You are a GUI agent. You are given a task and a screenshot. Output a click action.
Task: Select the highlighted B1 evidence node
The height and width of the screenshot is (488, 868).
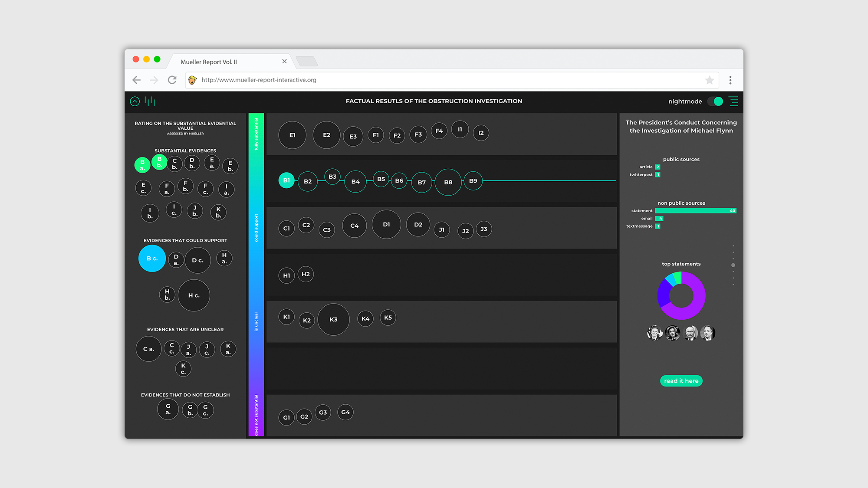click(x=286, y=180)
